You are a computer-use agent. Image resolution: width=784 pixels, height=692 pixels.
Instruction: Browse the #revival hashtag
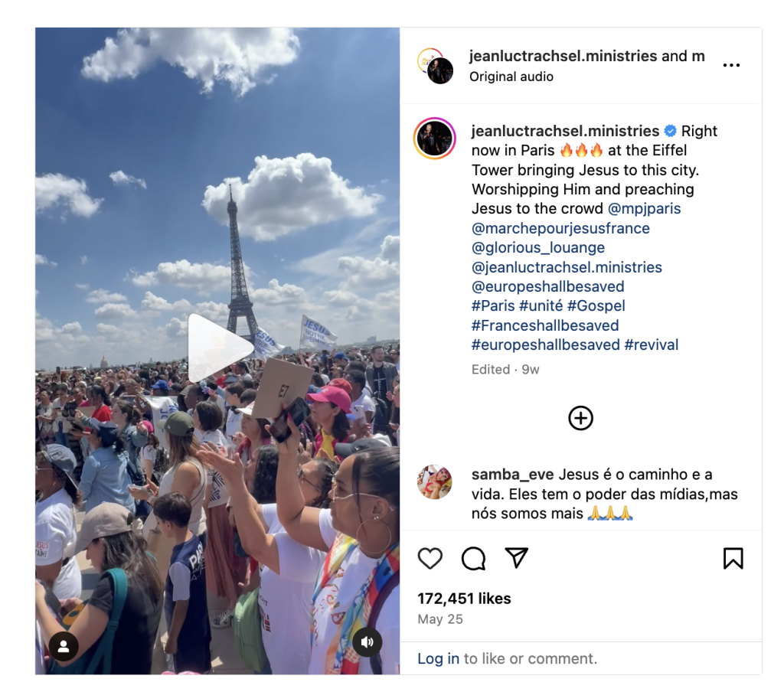pyautogui.click(x=652, y=345)
